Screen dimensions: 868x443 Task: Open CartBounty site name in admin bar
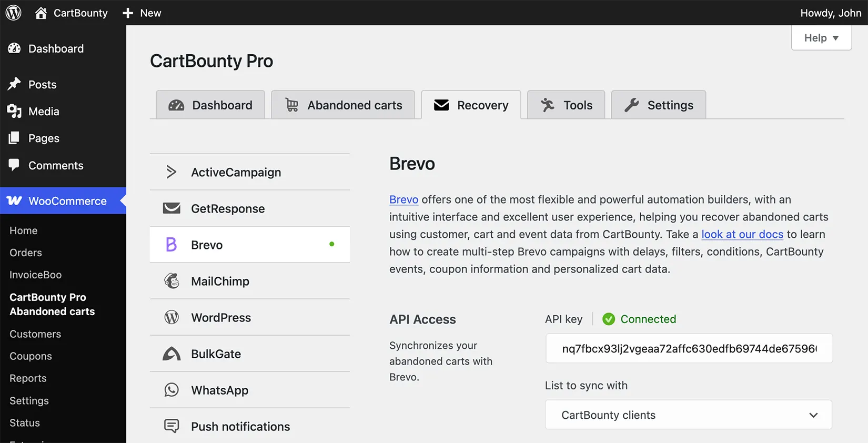point(80,13)
